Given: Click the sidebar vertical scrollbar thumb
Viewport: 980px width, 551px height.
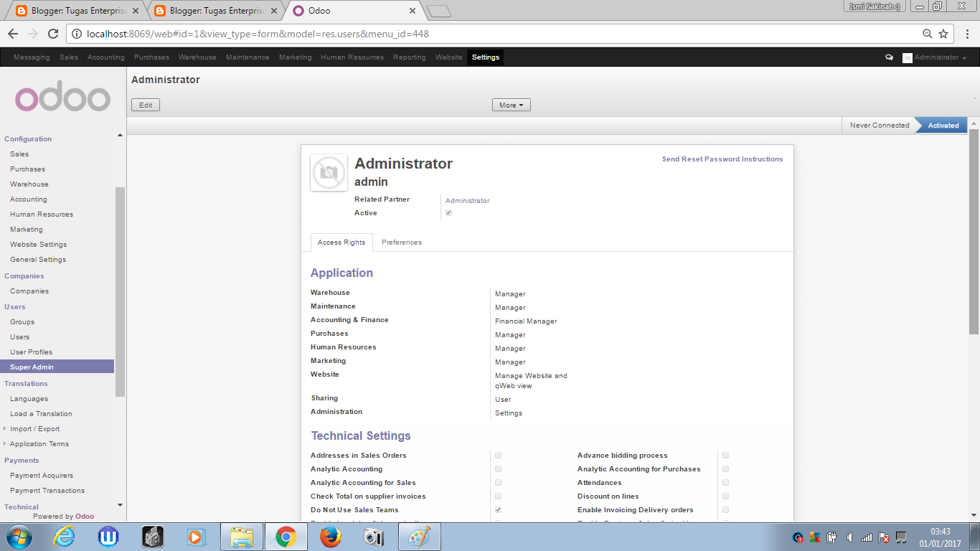Looking at the screenshot, I should [120, 291].
